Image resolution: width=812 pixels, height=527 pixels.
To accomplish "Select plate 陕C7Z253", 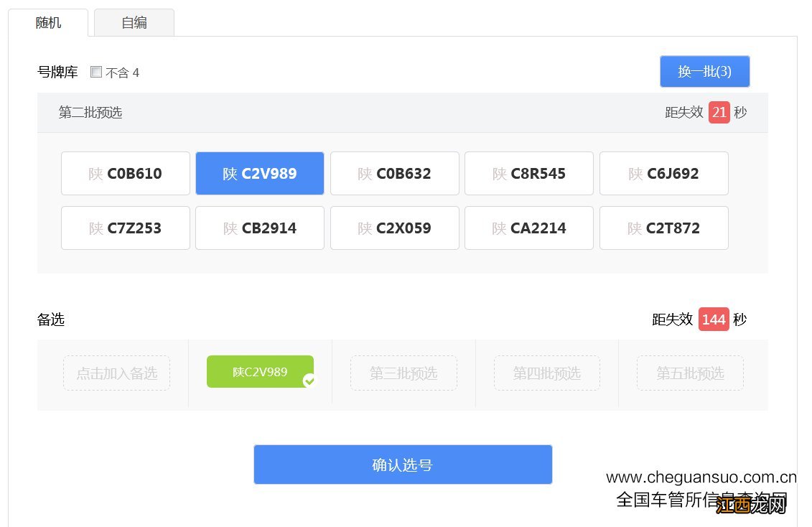I will coord(125,228).
